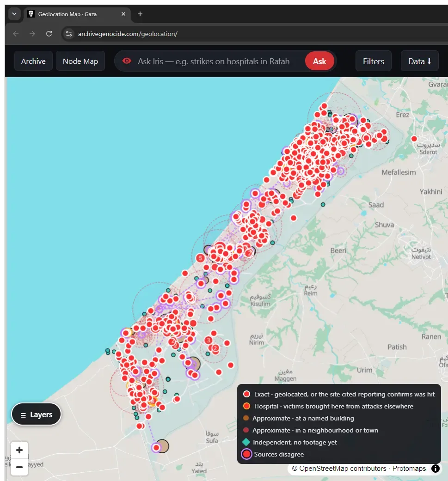448x481 pixels.
Task: Reload the page with the browser refresh icon
Action: 49,34
